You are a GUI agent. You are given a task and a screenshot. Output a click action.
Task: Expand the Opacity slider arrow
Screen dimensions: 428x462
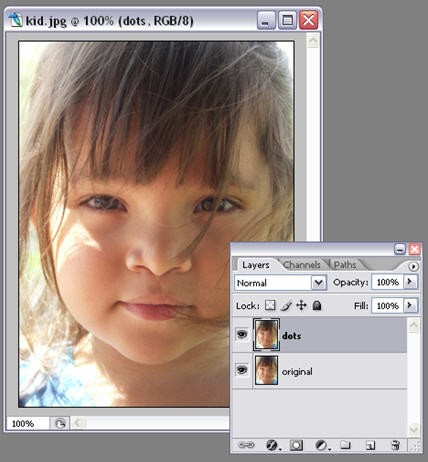click(x=410, y=282)
